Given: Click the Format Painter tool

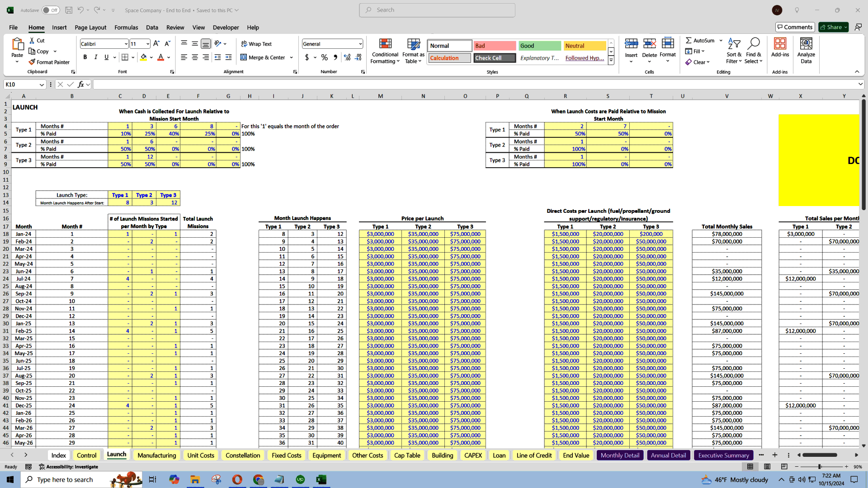Looking at the screenshot, I should 49,62.
